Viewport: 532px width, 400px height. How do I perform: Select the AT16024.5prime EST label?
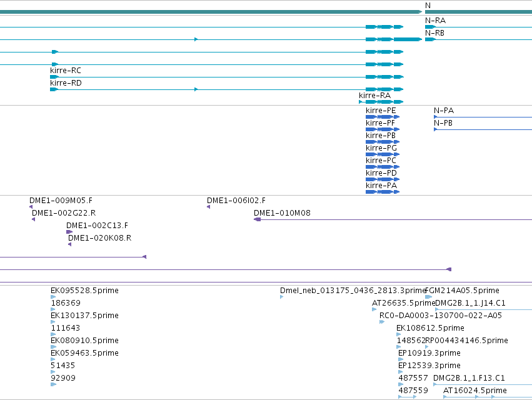point(474,390)
